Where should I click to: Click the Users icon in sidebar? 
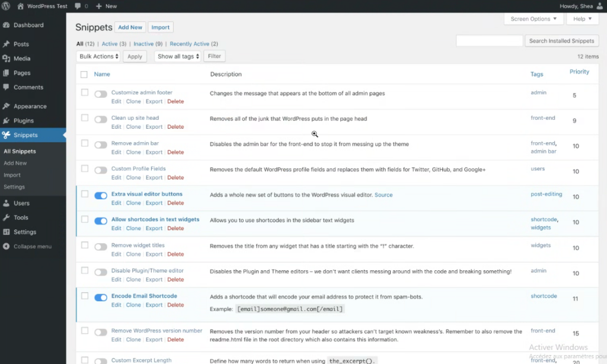[x=6, y=203]
